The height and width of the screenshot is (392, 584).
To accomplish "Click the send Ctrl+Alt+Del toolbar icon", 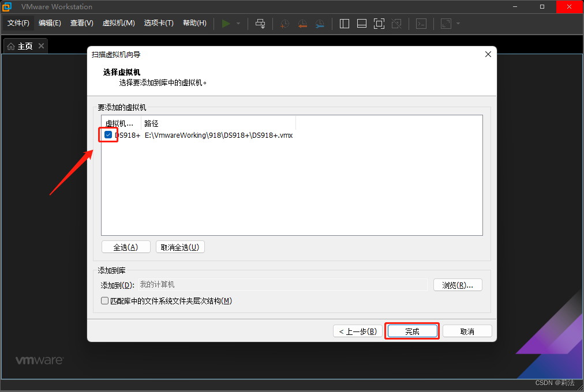I will tap(260, 24).
